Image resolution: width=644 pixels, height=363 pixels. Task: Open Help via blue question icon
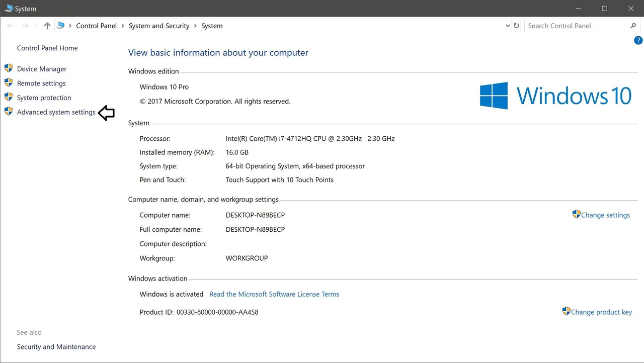(x=638, y=40)
